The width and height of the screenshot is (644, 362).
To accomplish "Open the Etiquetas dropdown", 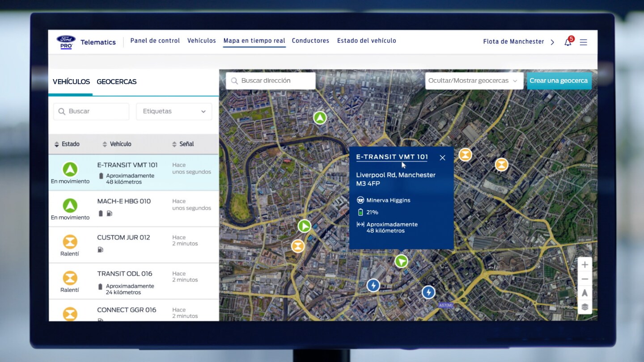I will point(174,111).
